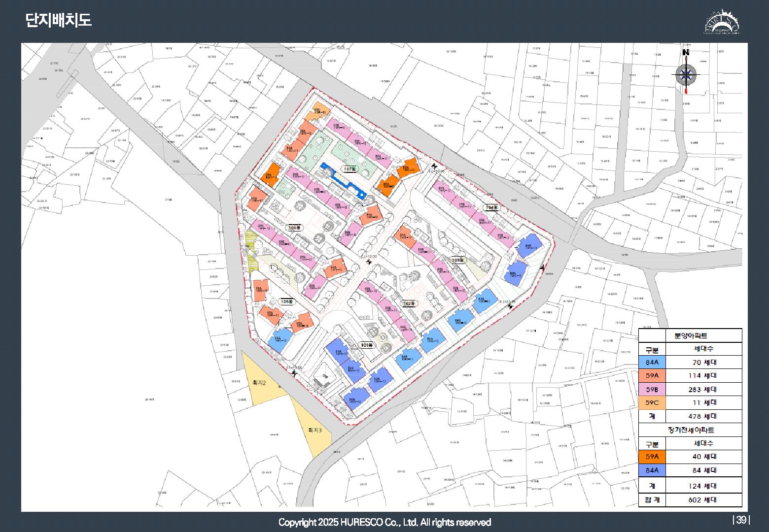Image resolution: width=769 pixels, height=532 pixels.
Task: Click the 107동 building label
Action: tap(350, 169)
